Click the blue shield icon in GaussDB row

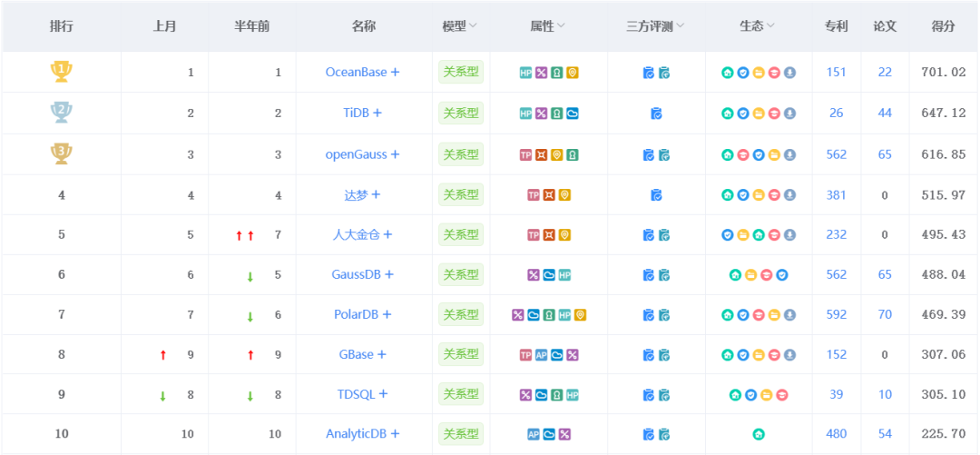[782, 275]
